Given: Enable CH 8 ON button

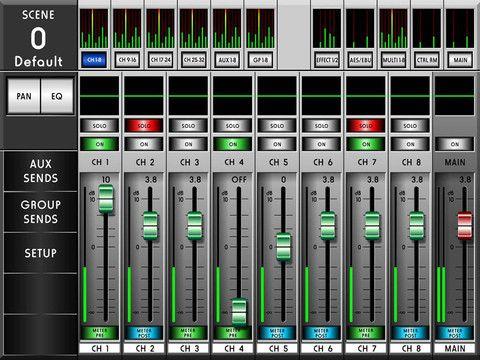Looking at the screenshot, I should 410,144.
